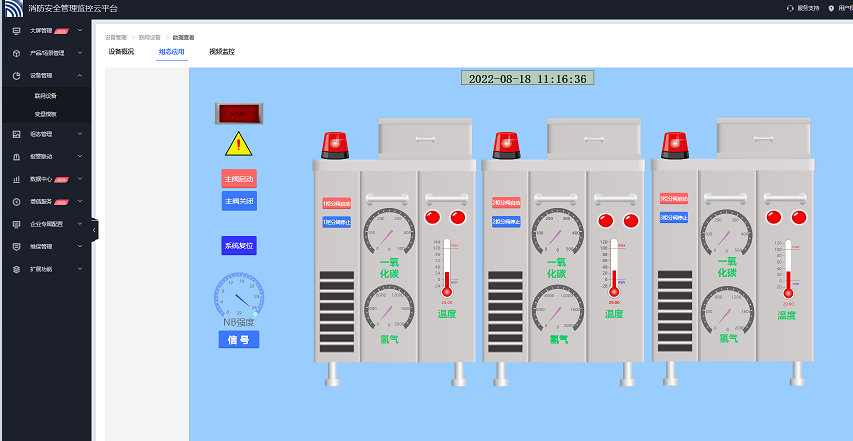The height and width of the screenshot is (441, 853).
Task: Click the 服务支持 headset icon in header
Action: point(791,7)
